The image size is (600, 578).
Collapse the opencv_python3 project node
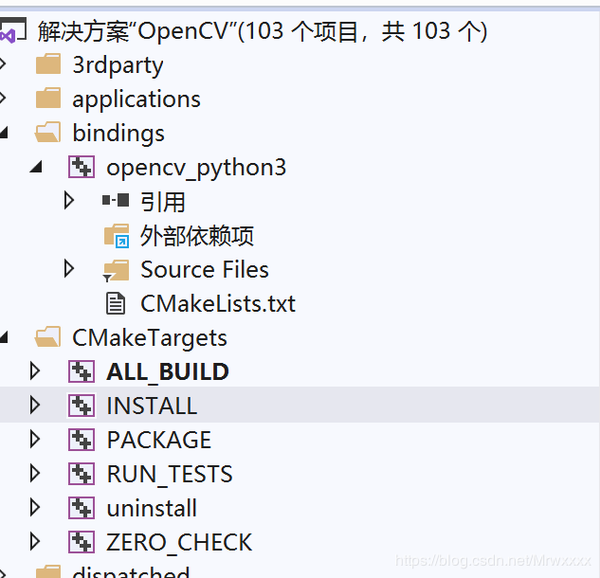pos(36,167)
